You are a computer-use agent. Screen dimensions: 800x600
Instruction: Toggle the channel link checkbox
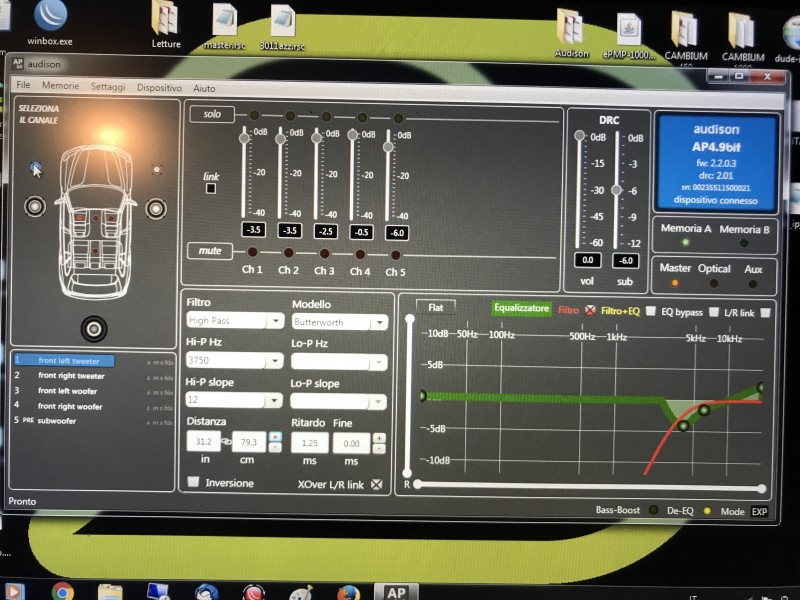(x=210, y=188)
